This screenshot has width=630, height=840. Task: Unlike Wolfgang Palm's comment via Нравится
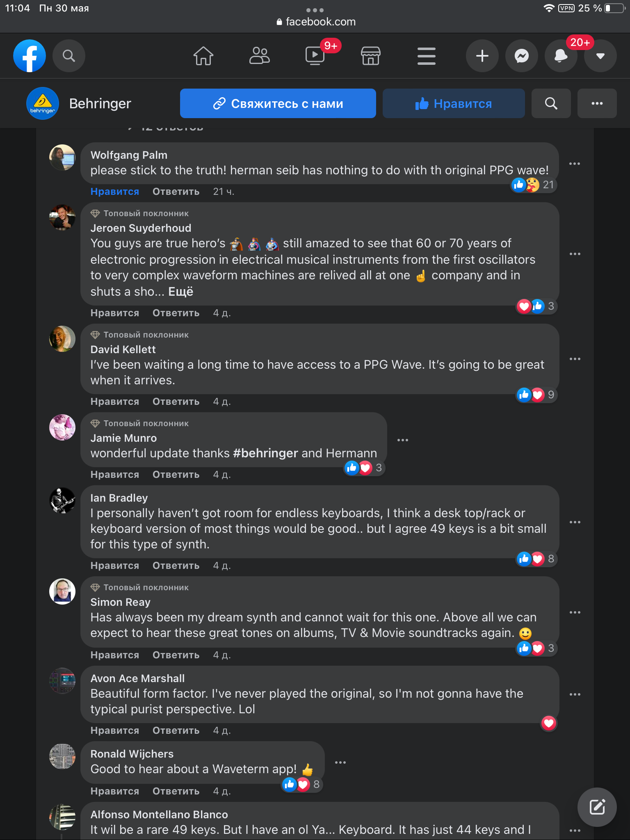pyautogui.click(x=115, y=192)
